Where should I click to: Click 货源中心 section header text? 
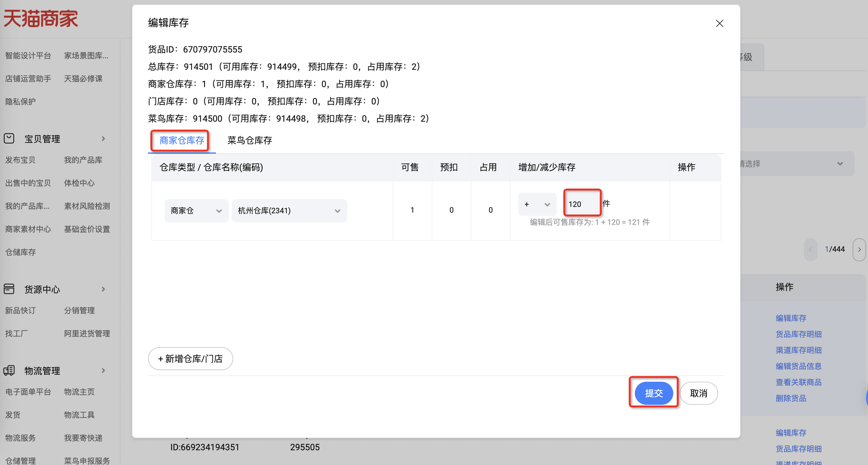pos(42,289)
